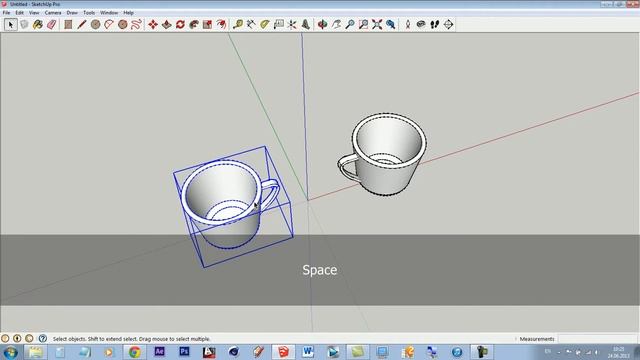The width and height of the screenshot is (640, 360).
Task: Open the Edit menu
Action: (x=19, y=13)
